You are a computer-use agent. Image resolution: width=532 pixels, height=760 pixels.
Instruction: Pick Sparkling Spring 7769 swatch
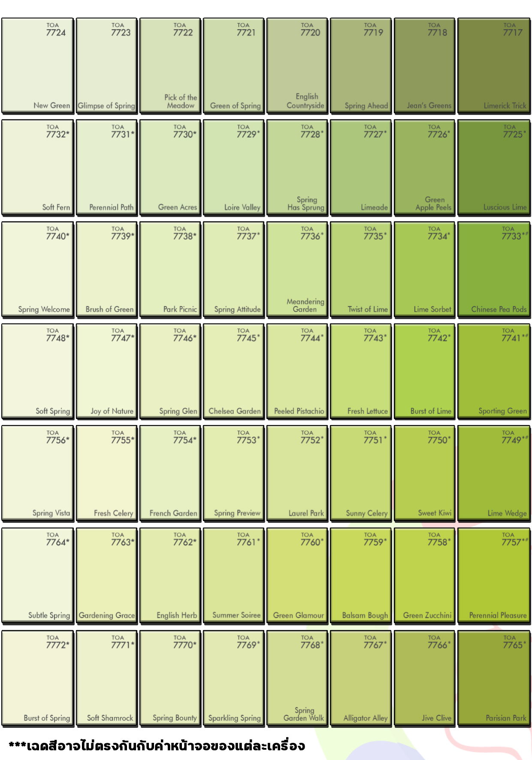[234, 679]
